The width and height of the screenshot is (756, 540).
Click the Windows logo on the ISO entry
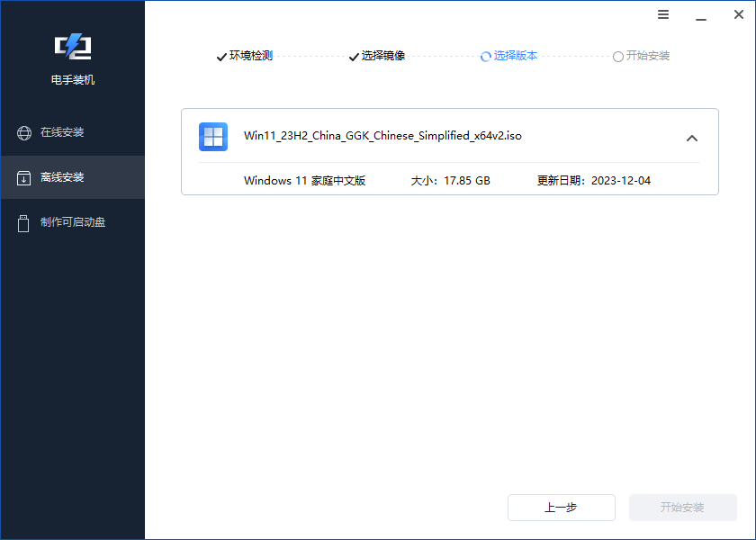(213, 137)
